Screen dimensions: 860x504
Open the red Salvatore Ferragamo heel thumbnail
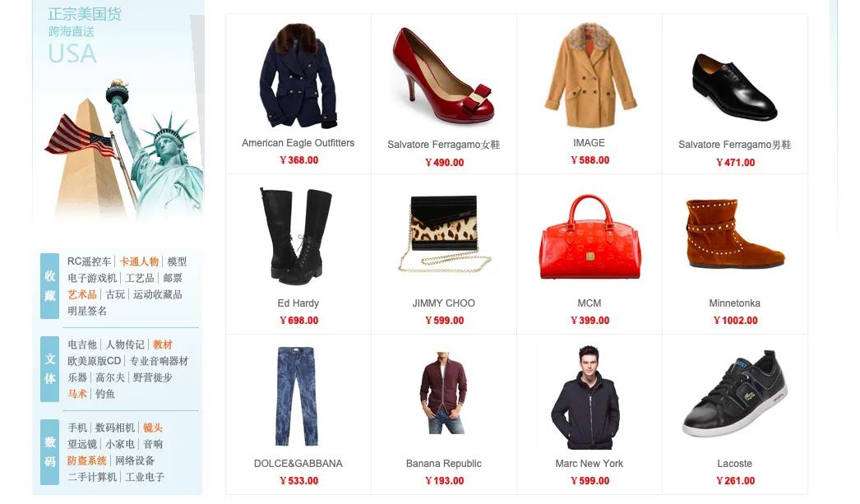pyautogui.click(x=443, y=75)
